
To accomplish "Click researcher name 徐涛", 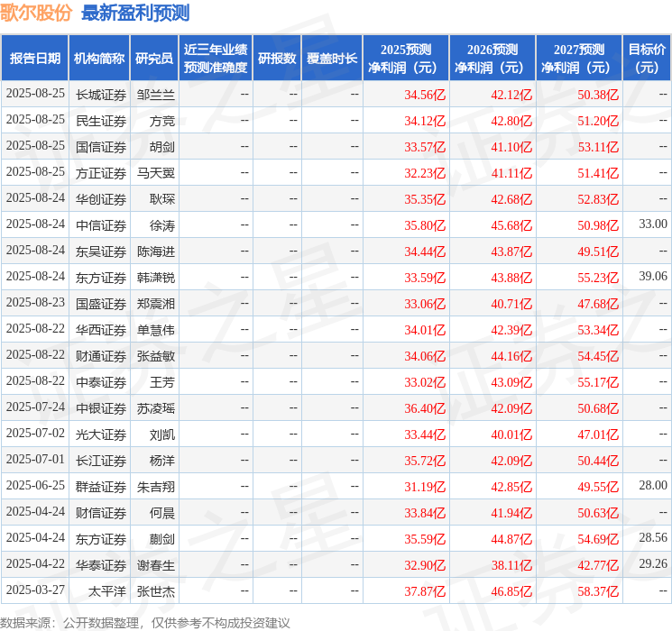I will 162,225.
